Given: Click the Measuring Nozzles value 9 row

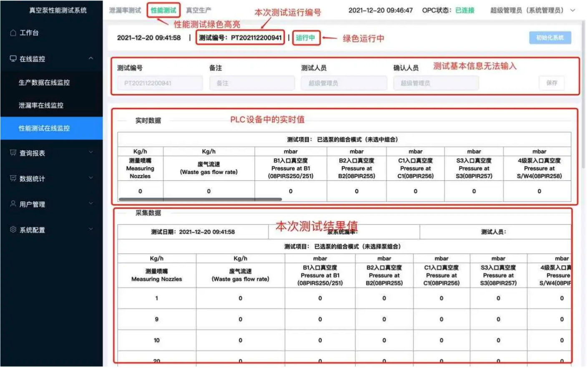Looking at the screenshot, I should (344, 319).
